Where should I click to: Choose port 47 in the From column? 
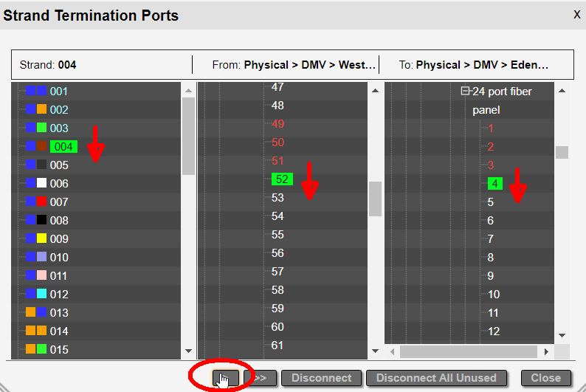point(278,87)
